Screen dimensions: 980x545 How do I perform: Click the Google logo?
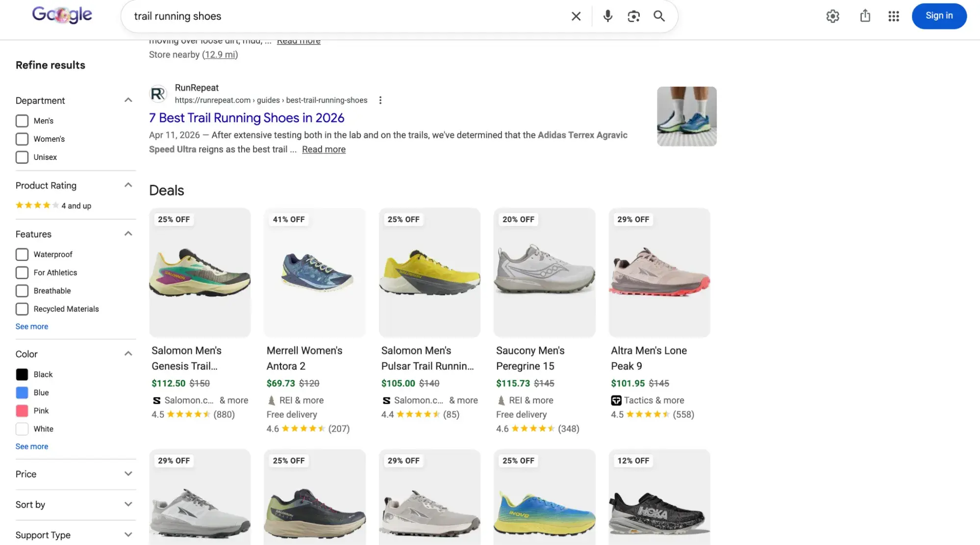62,15
